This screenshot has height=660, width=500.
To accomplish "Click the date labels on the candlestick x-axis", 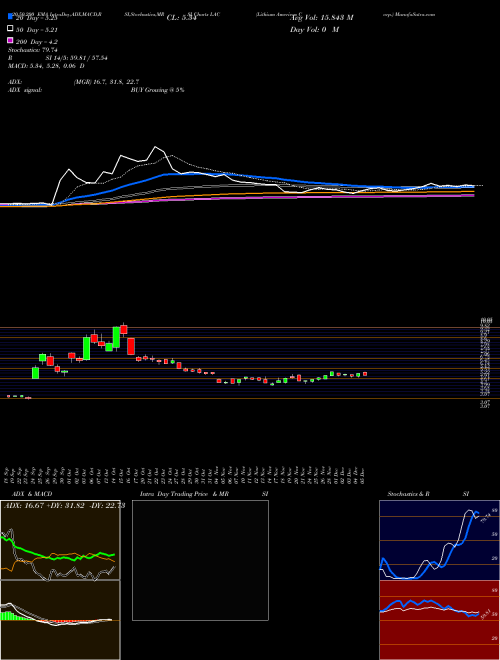I will 184,473.
